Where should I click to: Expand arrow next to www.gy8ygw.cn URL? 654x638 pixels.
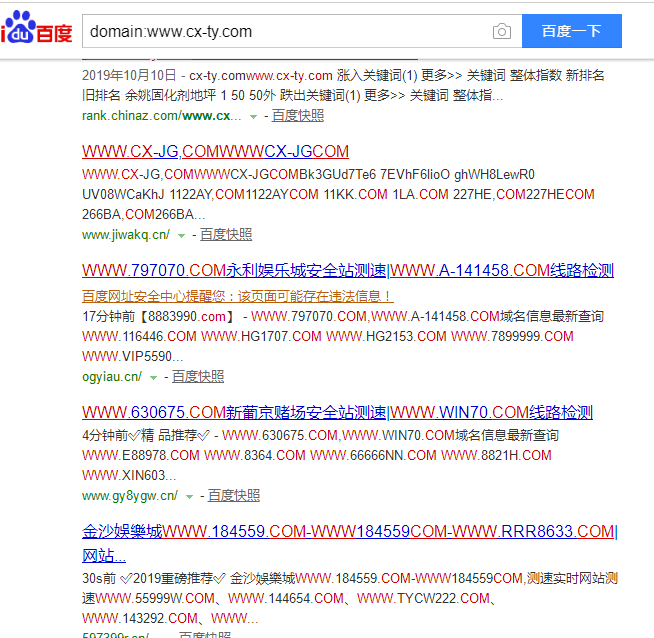(x=189, y=497)
